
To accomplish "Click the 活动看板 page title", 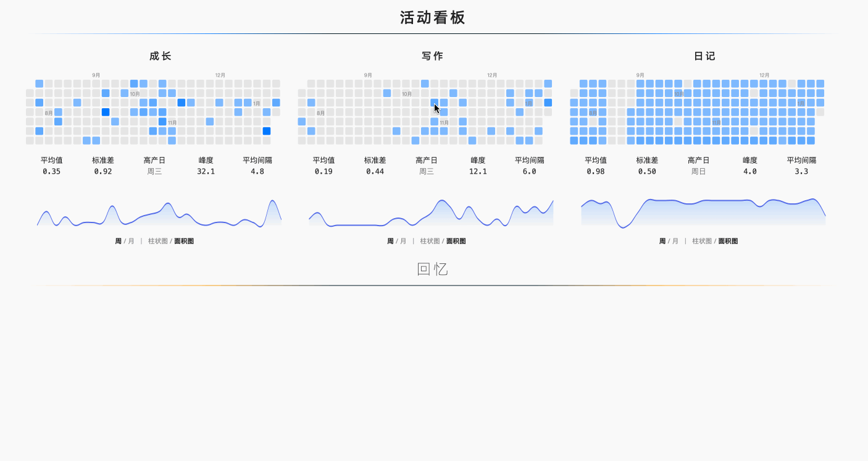I will click(432, 18).
